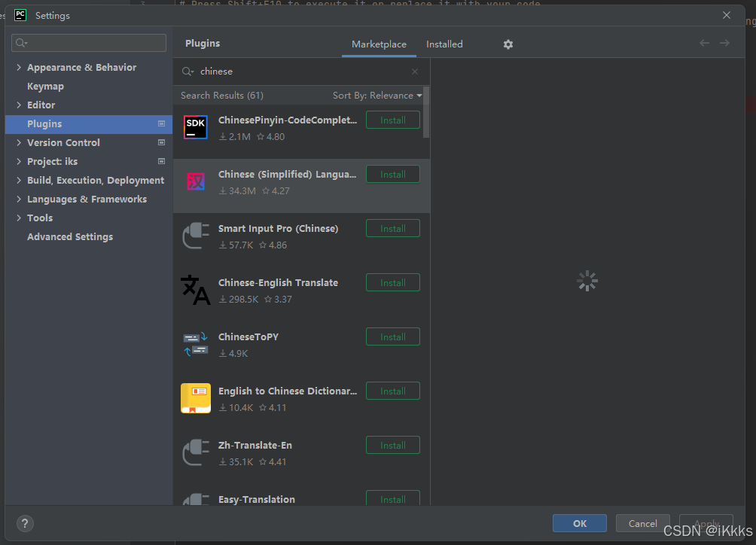The width and height of the screenshot is (756, 545).
Task: Expand the Appearance & Behavior section
Action: (x=19, y=68)
